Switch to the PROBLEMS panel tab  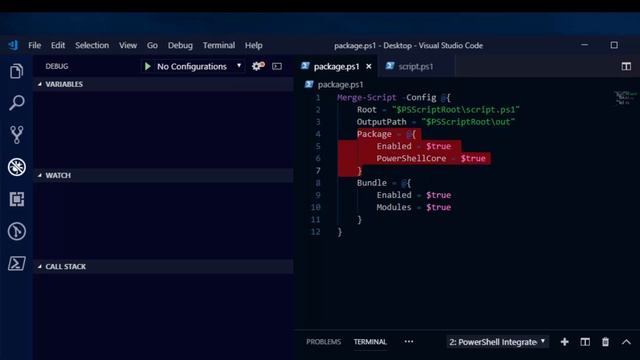point(323,342)
